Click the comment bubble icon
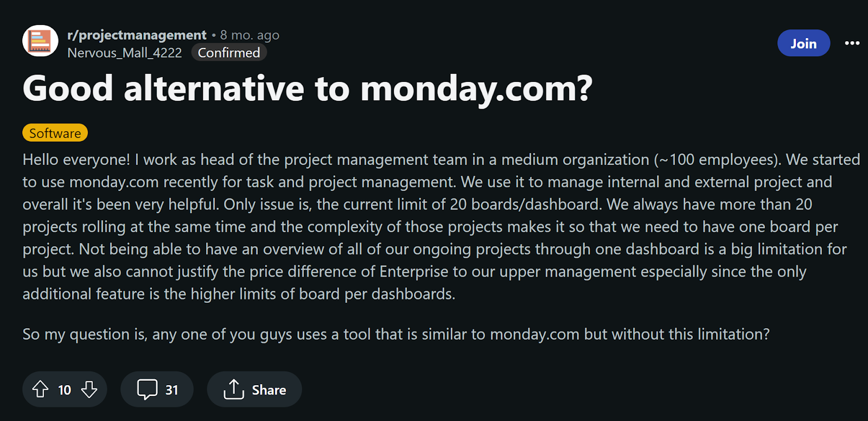Screen dimensions: 868x421 (x=147, y=389)
